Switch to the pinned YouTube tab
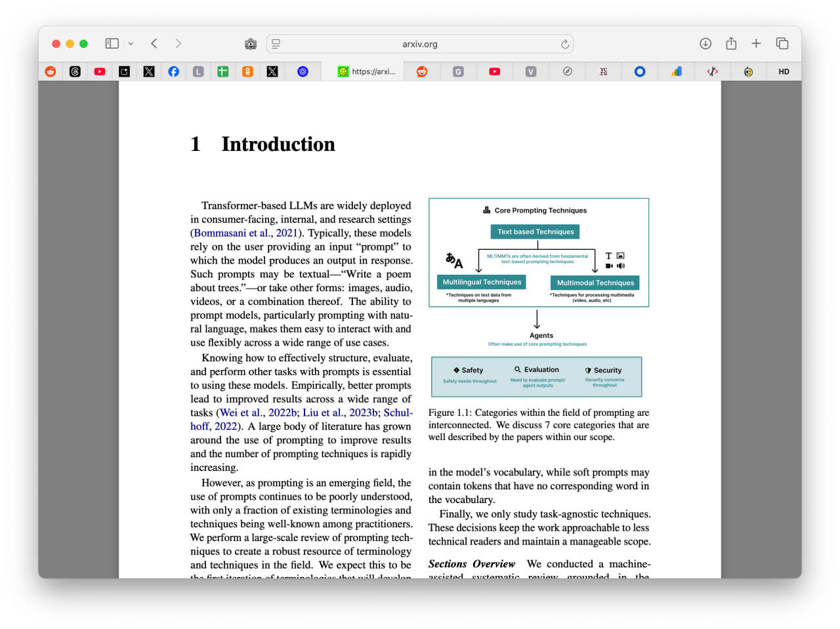This screenshot has width=840, height=629. pyautogui.click(x=100, y=71)
